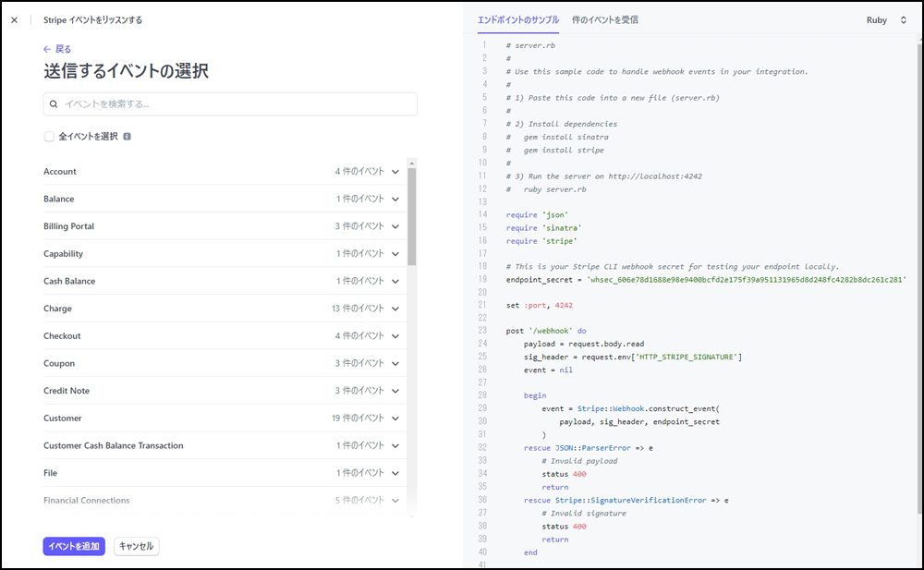Click the event list scroll-up arrow
924x570 pixels.
412,163
